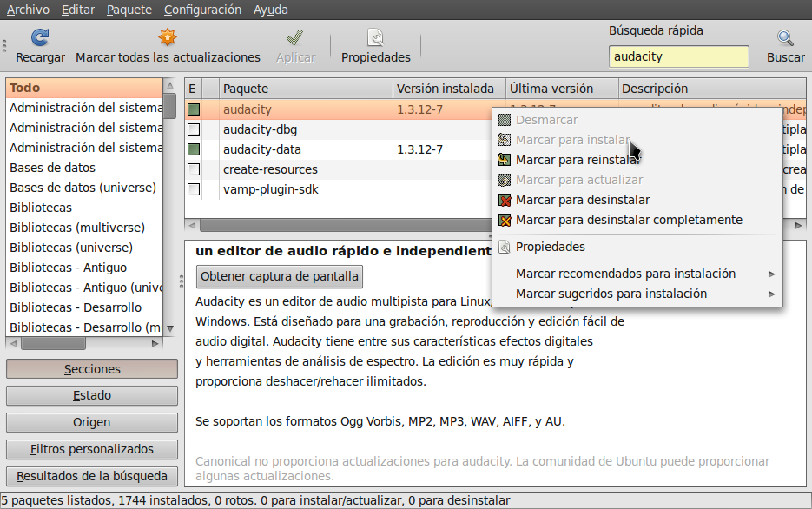
Task: Select Bibliotecas - Antiguo category
Action: (84, 268)
